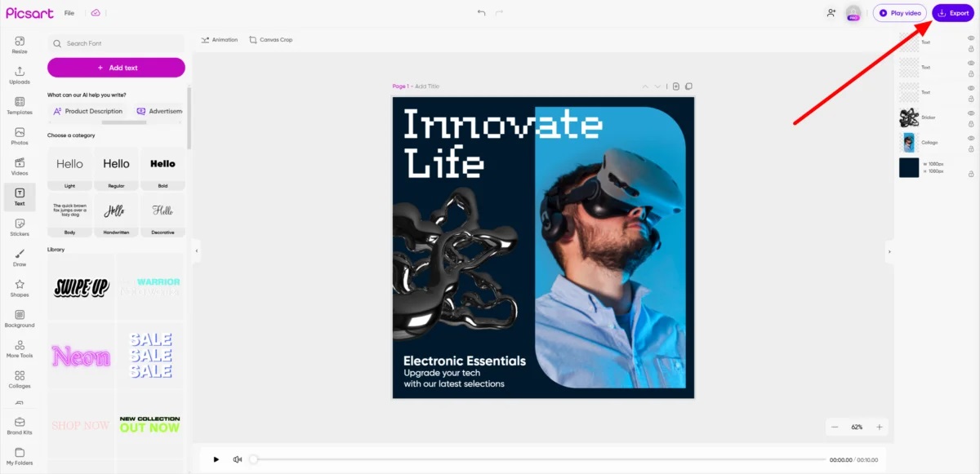Click the Search Font input field

[x=116, y=43]
